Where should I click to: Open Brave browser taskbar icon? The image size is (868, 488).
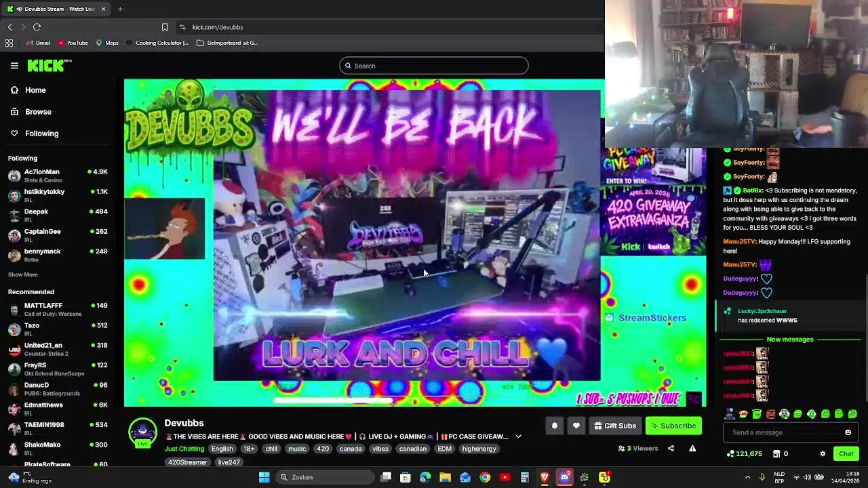tap(545, 477)
